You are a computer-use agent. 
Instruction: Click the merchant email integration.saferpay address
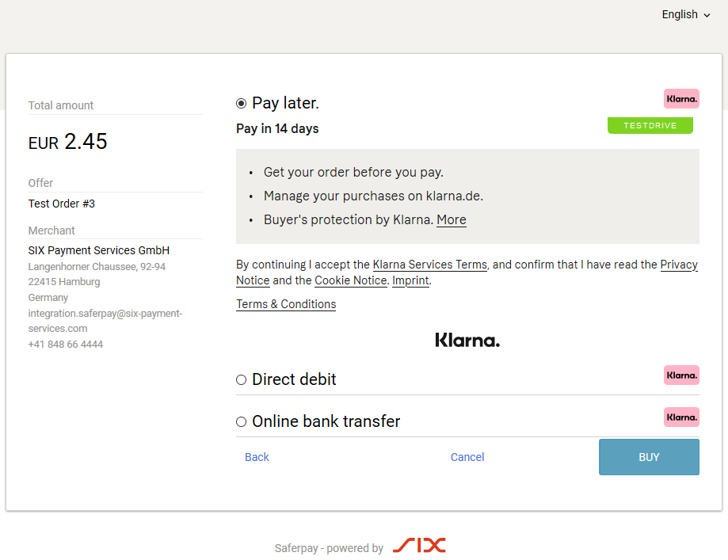pyautogui.click(x=105, y=321)
